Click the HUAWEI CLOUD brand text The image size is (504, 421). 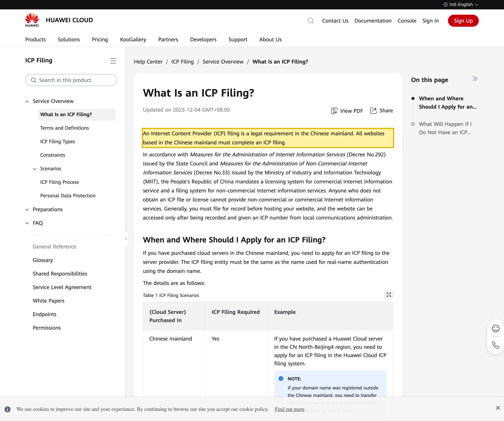click(x=69, y=20)
